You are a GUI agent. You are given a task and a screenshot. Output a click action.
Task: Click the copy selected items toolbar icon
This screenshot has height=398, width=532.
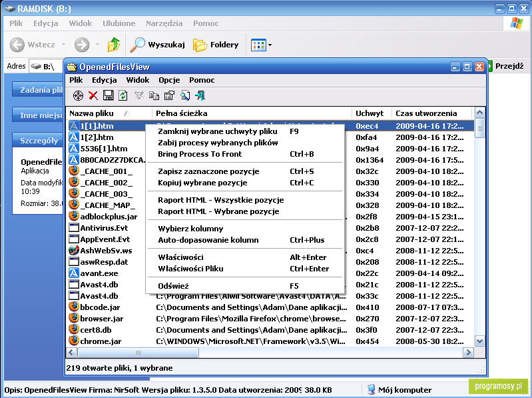click(154, 96)
